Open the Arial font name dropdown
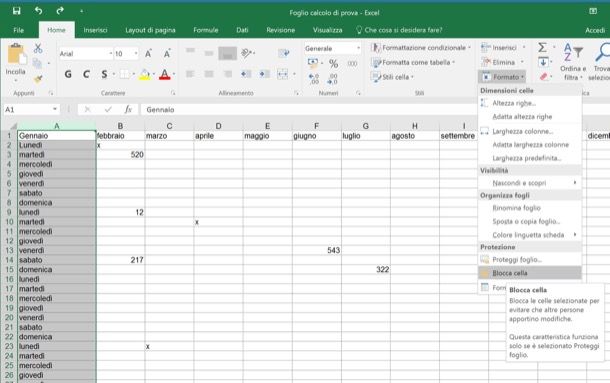 110,53
